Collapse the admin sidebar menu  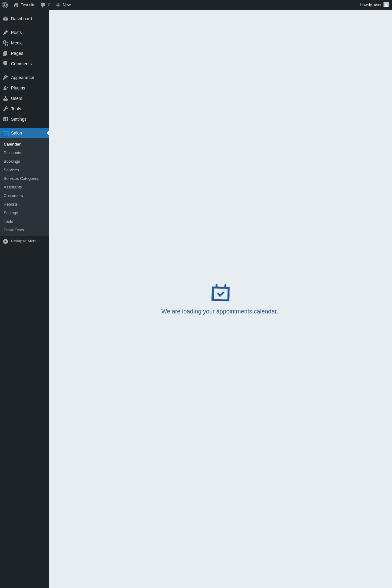tap(24, 241)
